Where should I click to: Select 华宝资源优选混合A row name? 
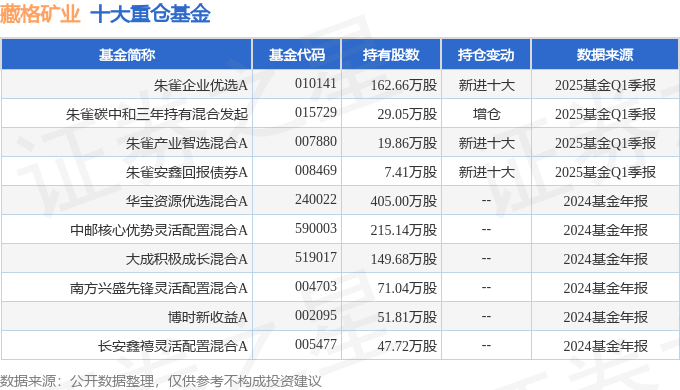click(187, 201)
